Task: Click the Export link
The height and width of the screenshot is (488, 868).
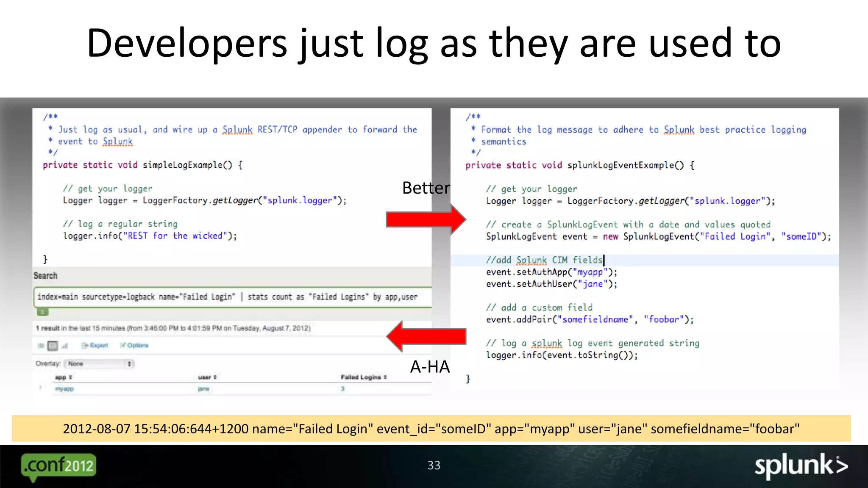Action: 95,345
